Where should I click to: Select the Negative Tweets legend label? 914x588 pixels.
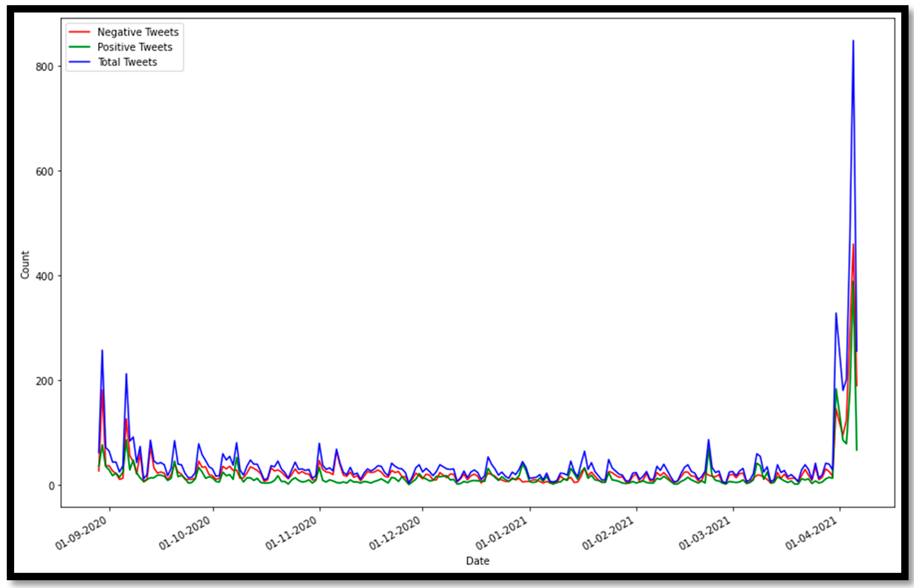[x=138, y=32]
